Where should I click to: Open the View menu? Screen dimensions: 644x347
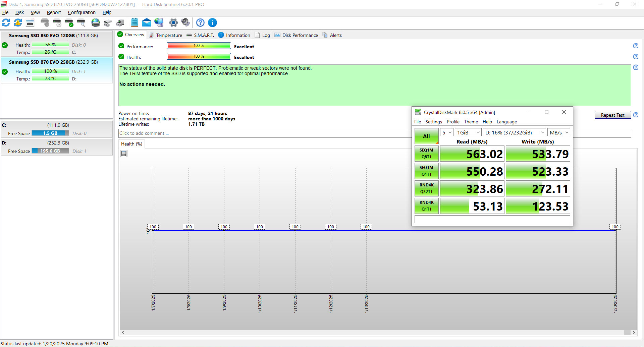click(35, 12)
